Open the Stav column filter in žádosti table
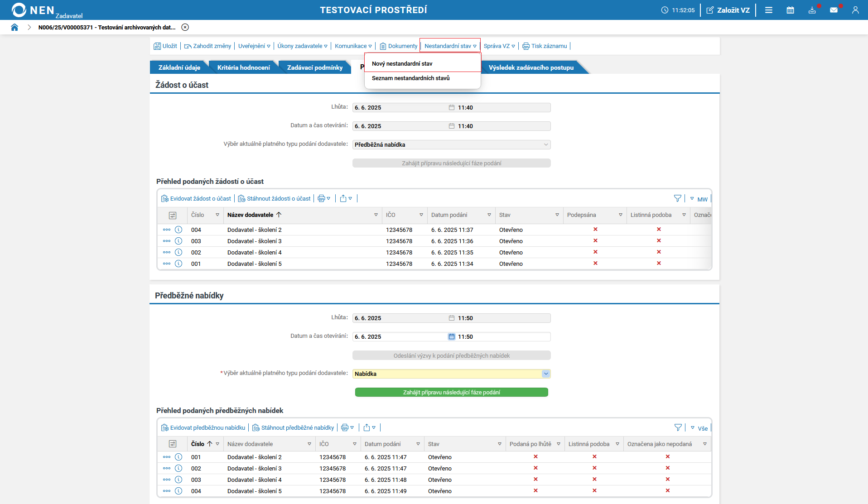The height and width of the screenshot is (504, 868). click(x=557, y=215)
